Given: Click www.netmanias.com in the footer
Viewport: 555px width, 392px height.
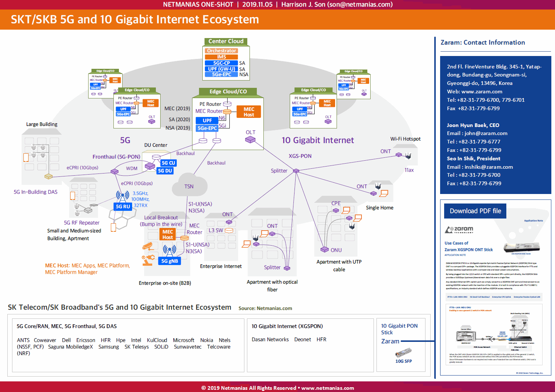Looking at the screenshot, I should (x=327, y=388).
